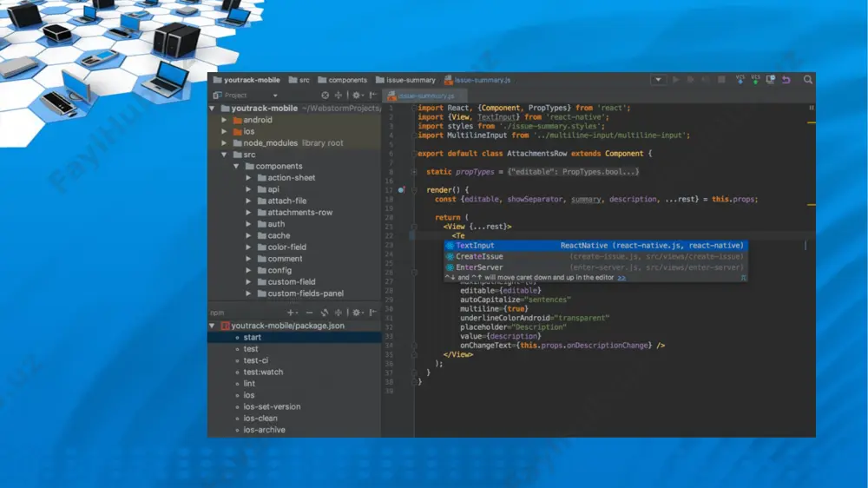Expand the ios folder
This screenshot has height=488, width=868.
[224, 131]
